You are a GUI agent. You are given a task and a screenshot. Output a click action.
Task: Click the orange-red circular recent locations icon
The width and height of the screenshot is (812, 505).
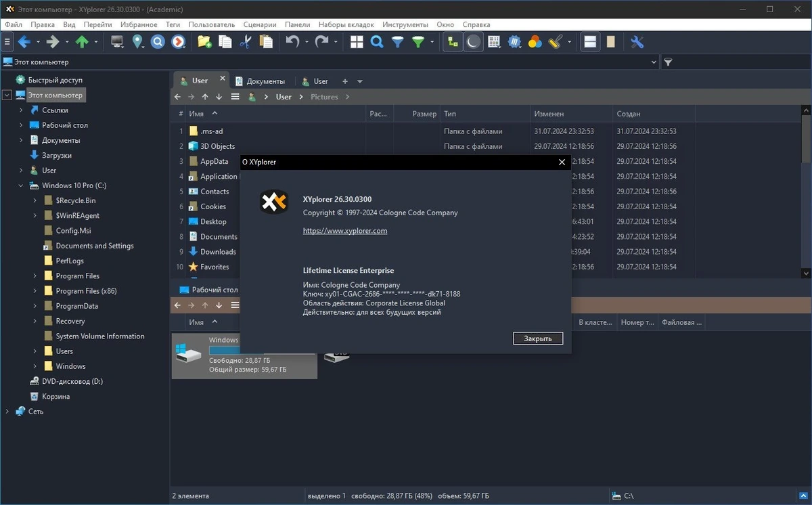tap(178, 42)
